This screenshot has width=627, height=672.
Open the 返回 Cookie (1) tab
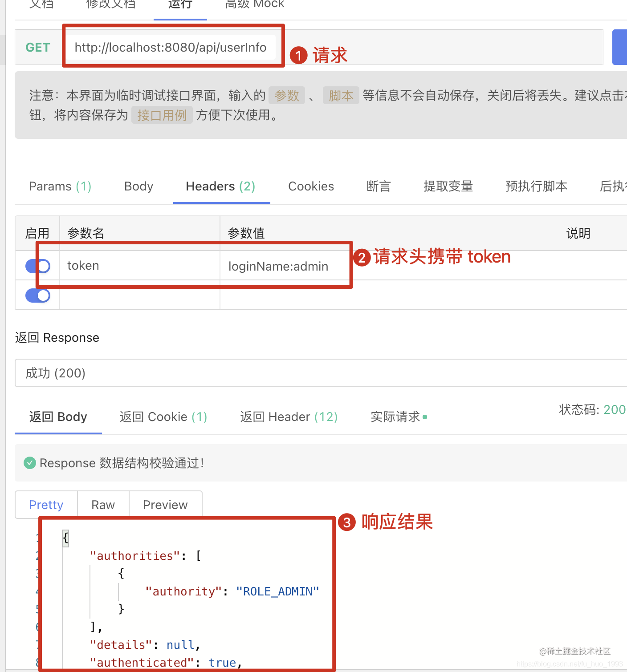pyautogui.click(x=163, y=417)
